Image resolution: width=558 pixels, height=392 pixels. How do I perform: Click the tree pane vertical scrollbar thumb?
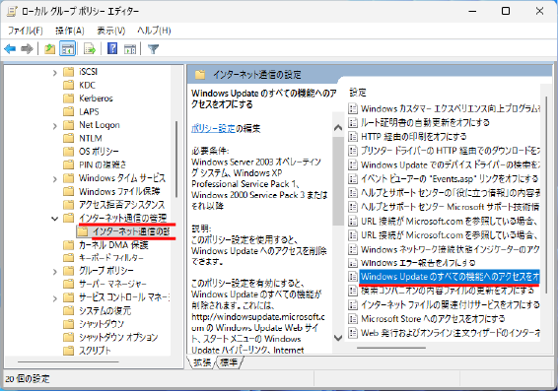click(176, 160)
